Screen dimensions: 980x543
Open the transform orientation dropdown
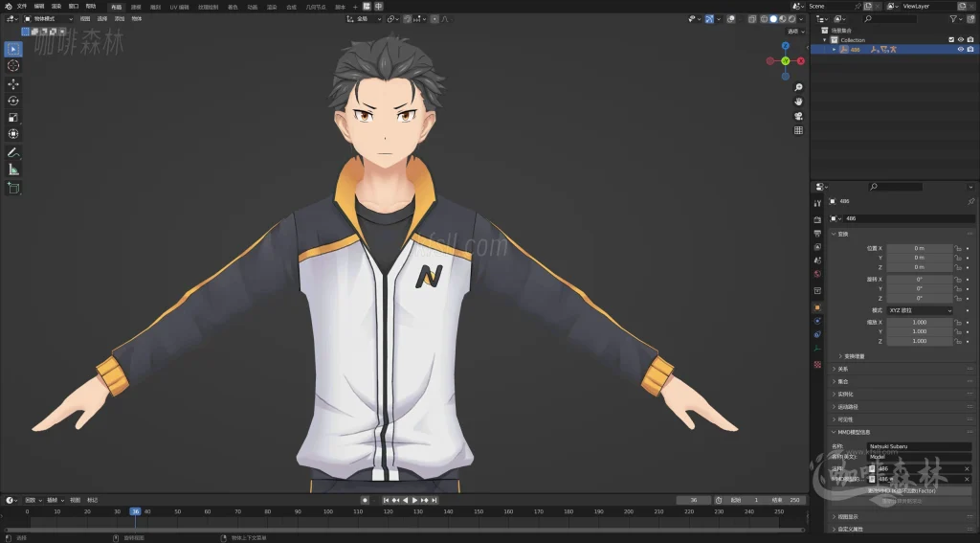tap(364, 19)
